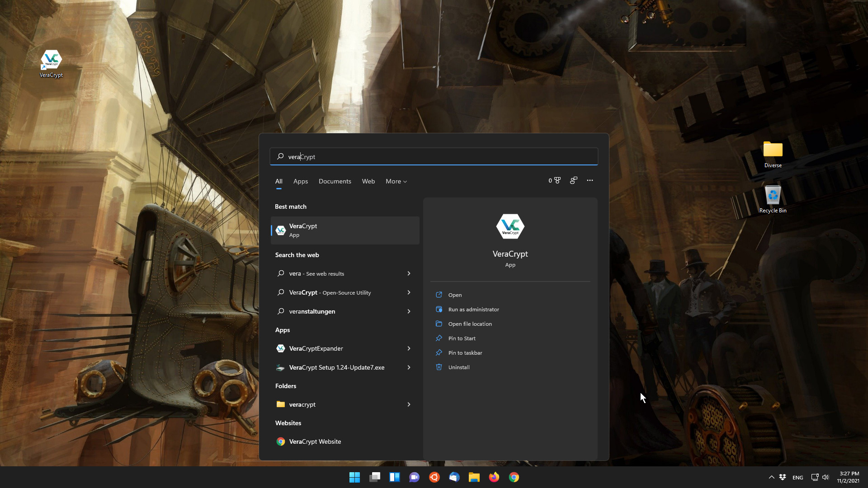
Task: Click the ENG language indicator
Action: tap(797, 478)
